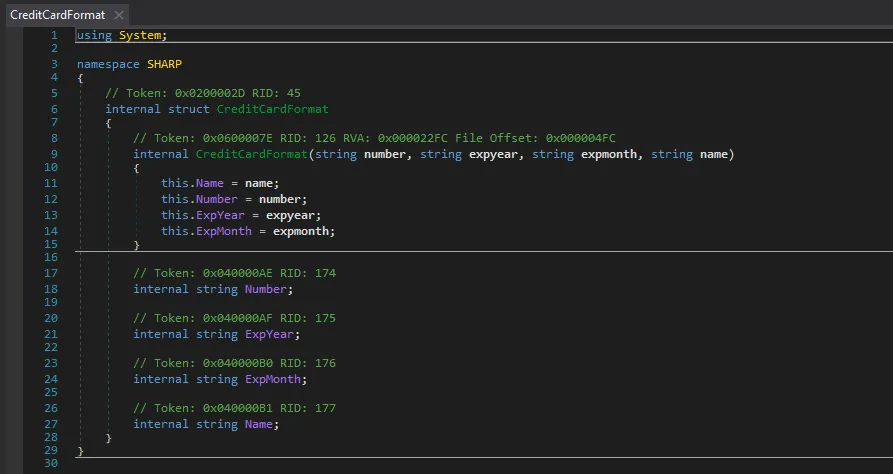Click token comment 0x040000AE RID: 174
This screenshot has height=474, width=893.
(x=234, y=273)
